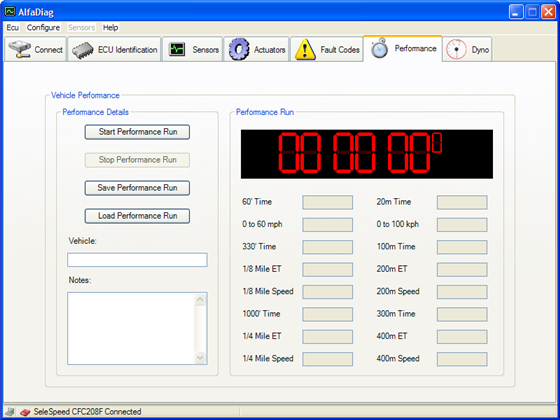This screenshot has height=420, width=560.
Task: Click the Notes scrollbar up arrow
Action: click(200, 300)
